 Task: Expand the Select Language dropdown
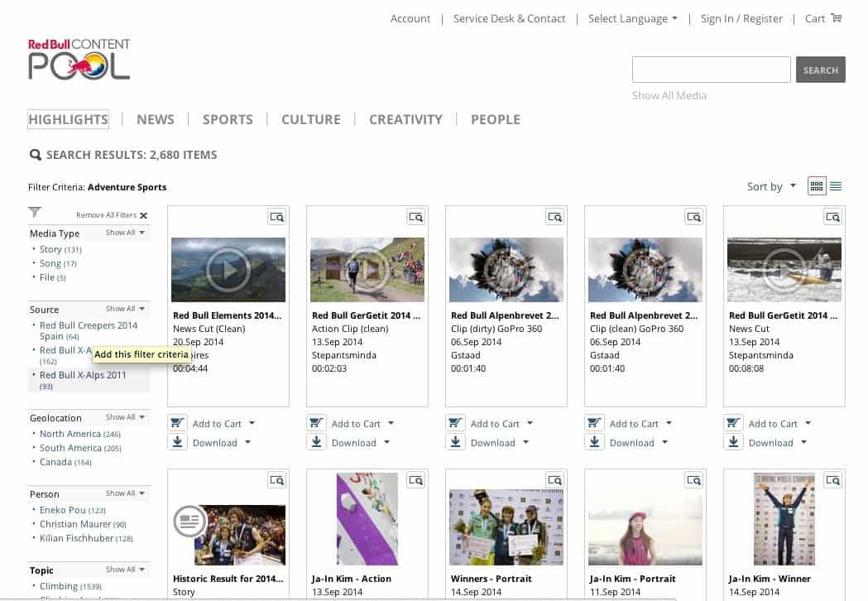click(632, 18)
